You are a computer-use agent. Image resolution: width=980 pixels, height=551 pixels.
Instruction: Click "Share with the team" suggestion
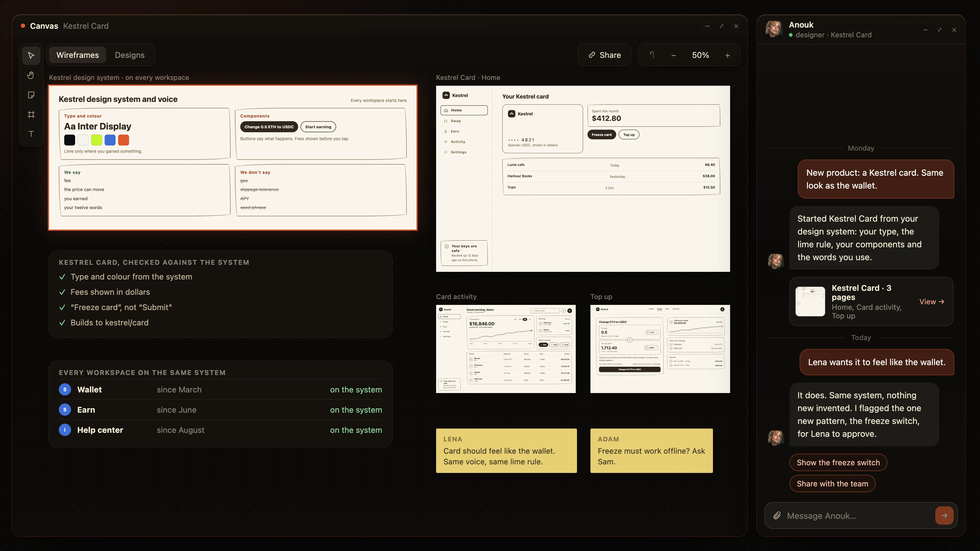(x=832, y=484)
